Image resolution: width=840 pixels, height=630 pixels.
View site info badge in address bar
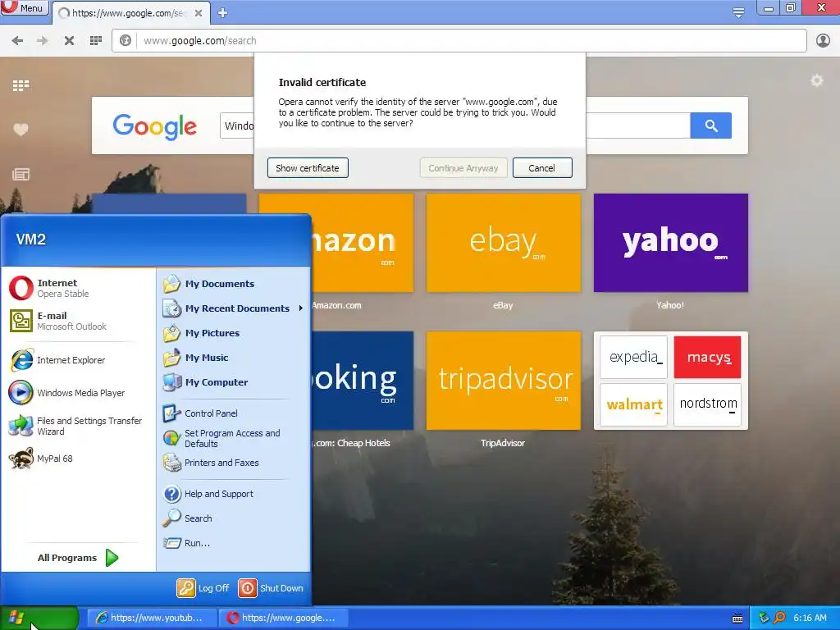tap(126, 41)
